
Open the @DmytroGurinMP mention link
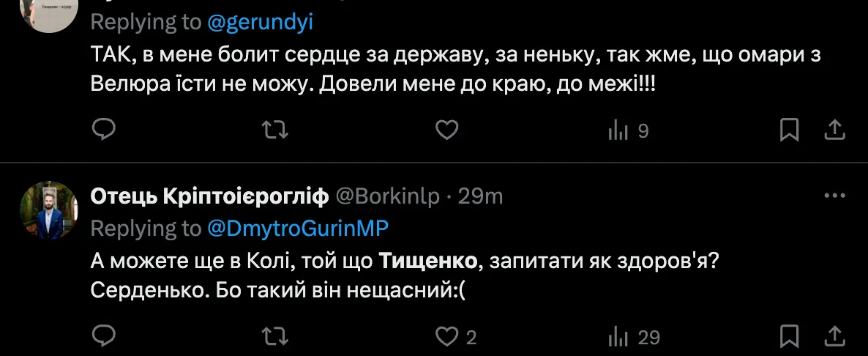tap(298, 229)
